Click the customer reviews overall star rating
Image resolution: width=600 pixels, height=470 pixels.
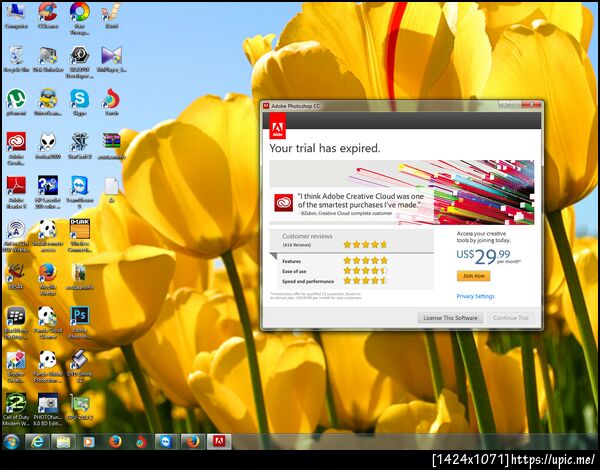click(x=365, y=245)
